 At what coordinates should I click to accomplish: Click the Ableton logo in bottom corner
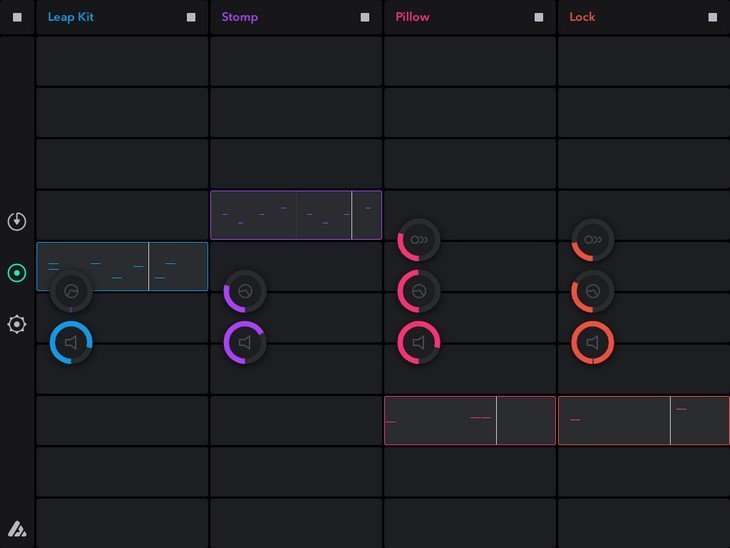17,529
